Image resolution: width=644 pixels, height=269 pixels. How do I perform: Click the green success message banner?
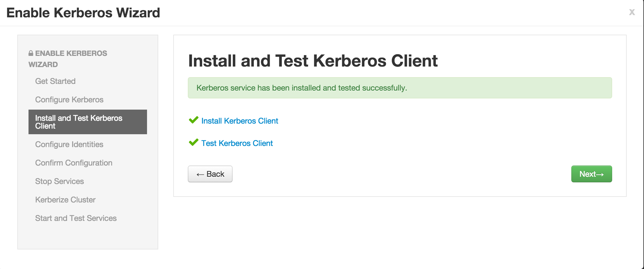click(x=400, y=88)
